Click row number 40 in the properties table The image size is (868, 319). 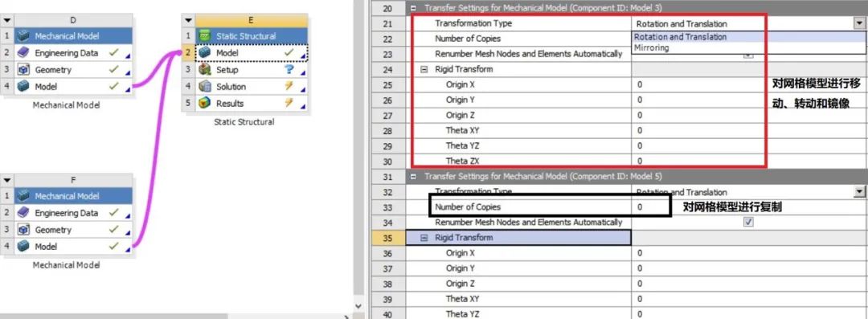[x=387, y=313]
